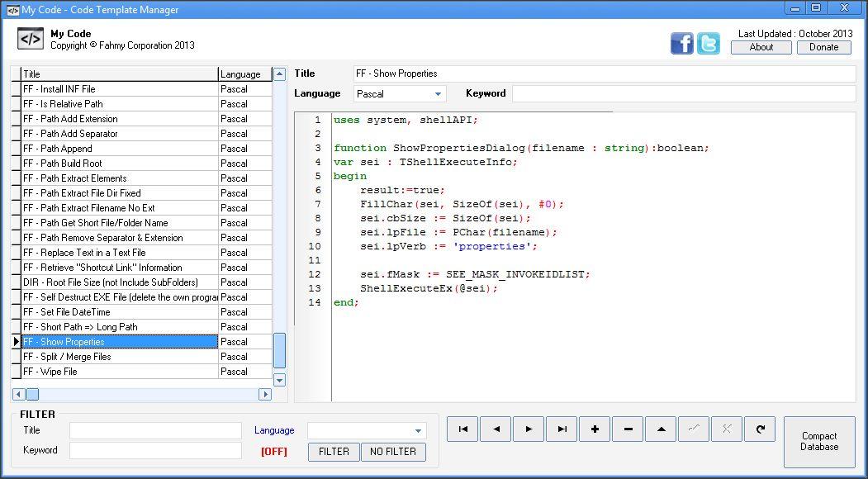Screen dimensions: 868x479
Task: Delete record with minus button
Action: point(628,429)
